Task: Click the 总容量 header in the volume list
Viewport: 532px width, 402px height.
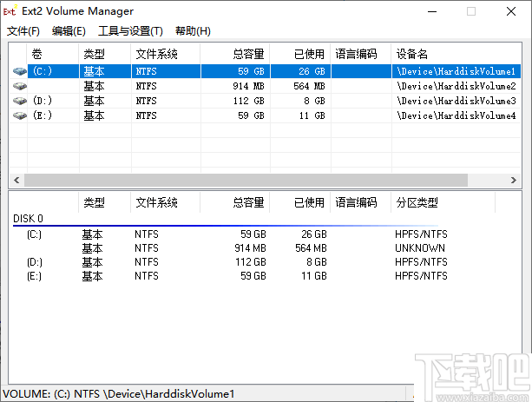Action: 235,54
